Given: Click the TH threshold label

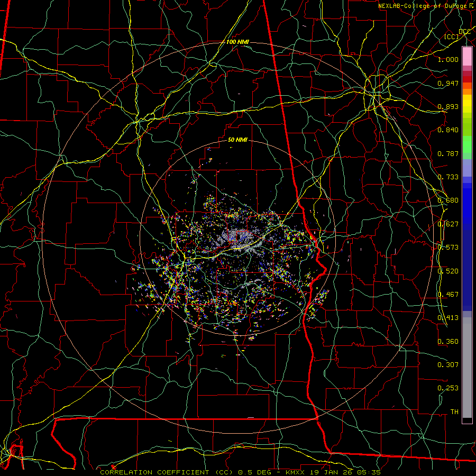Looking at the screenshot, I should pos(454,412).
